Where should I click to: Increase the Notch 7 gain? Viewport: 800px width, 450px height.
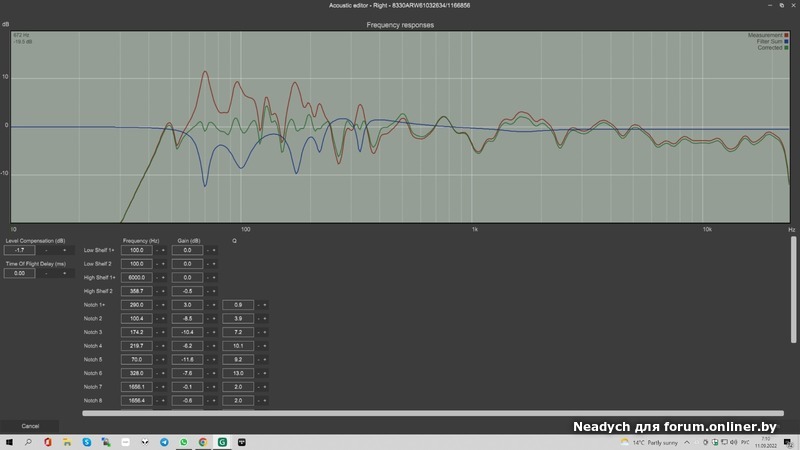(214, 387)
